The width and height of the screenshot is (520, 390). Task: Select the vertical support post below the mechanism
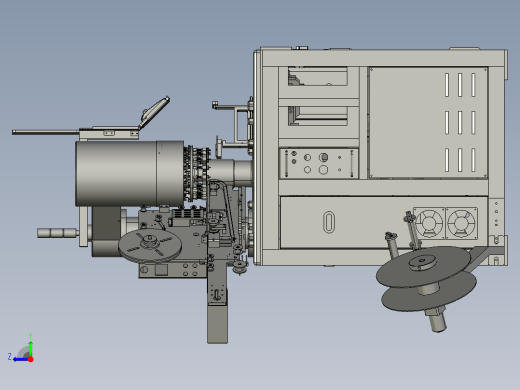tap(217, 323)
